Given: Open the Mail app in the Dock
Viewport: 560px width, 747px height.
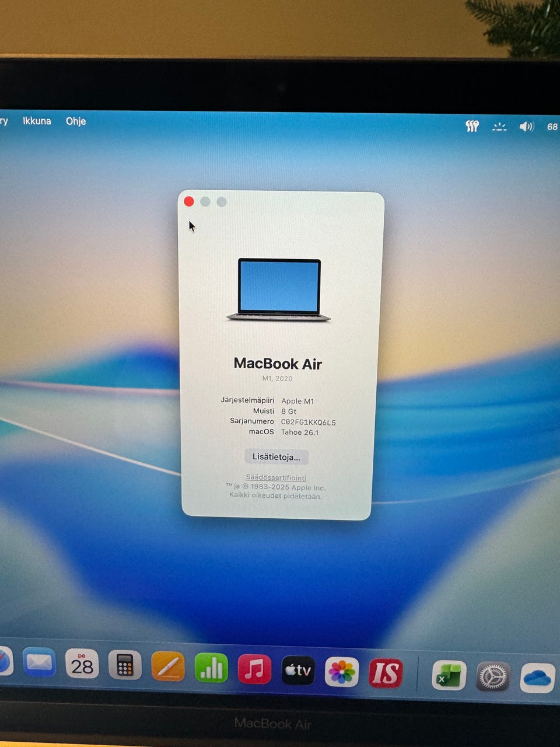Looking at the screenshot, I should pos(40,663).
